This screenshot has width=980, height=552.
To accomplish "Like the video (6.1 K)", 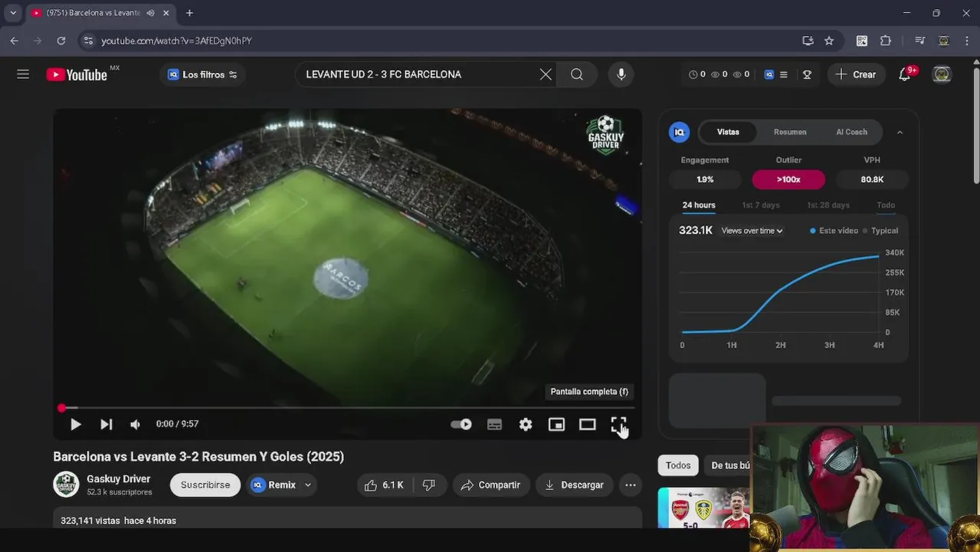I will click(385, 485).
